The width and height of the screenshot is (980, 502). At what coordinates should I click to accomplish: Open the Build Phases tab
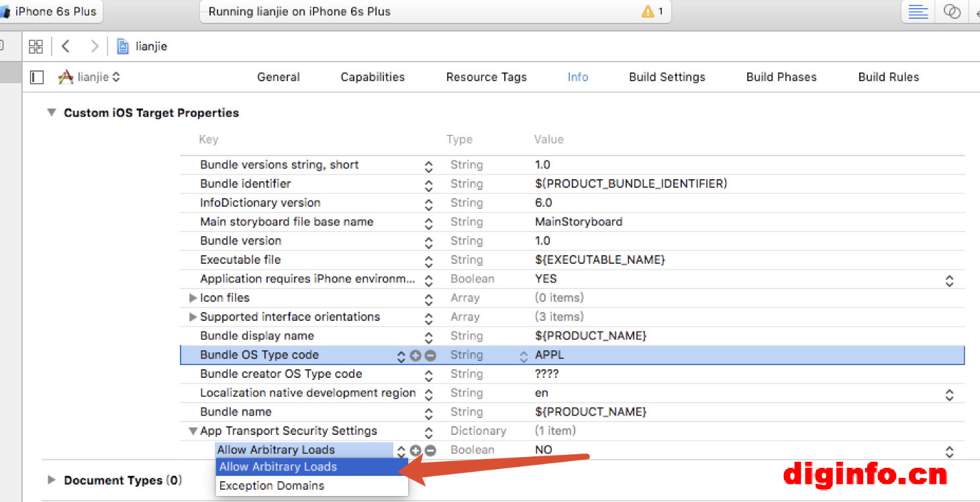pos(781,77)
